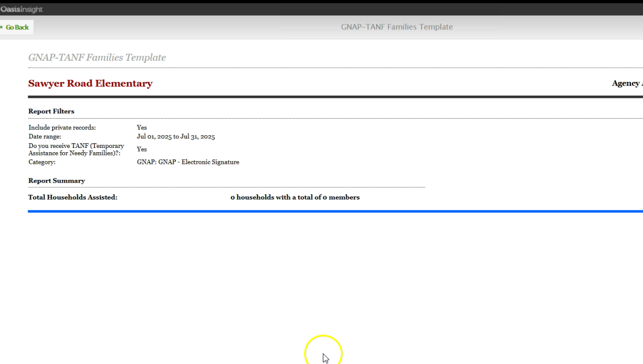Screen dimensions: 643x364
Task: Click the Agency label at right edge
Action: 627,84
